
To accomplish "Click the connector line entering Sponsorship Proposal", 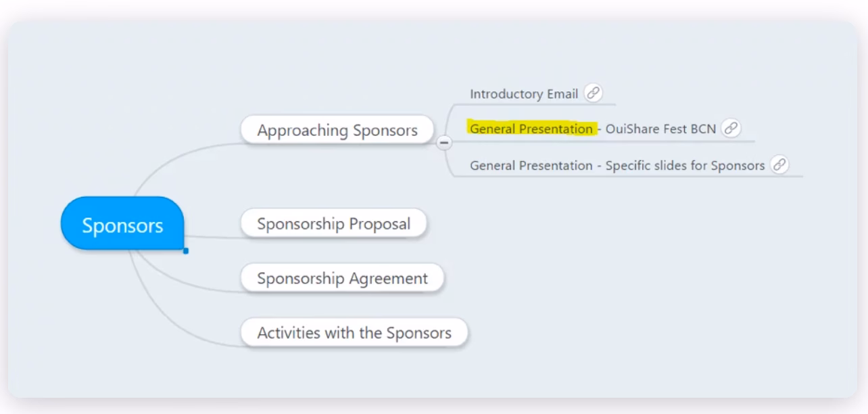I will pos(216,237).
